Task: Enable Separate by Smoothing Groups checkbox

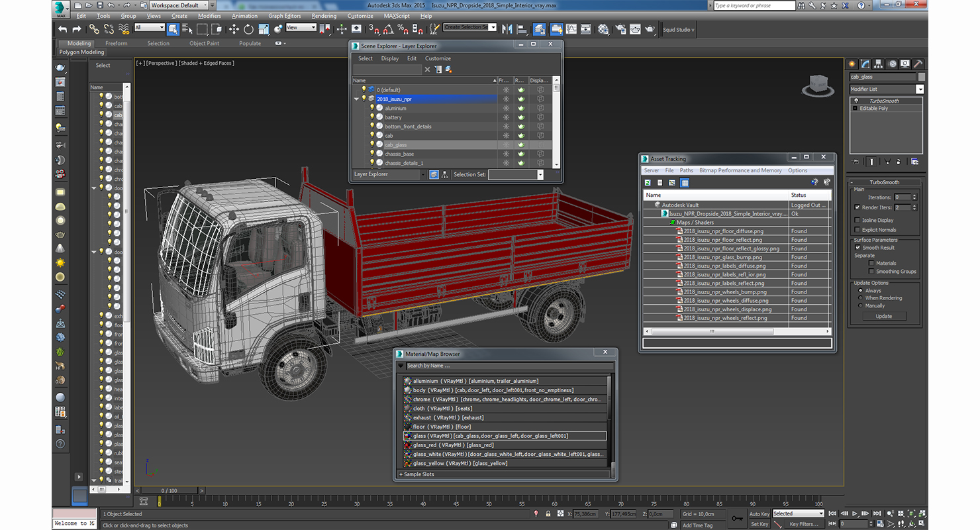Action: [871, 271]
